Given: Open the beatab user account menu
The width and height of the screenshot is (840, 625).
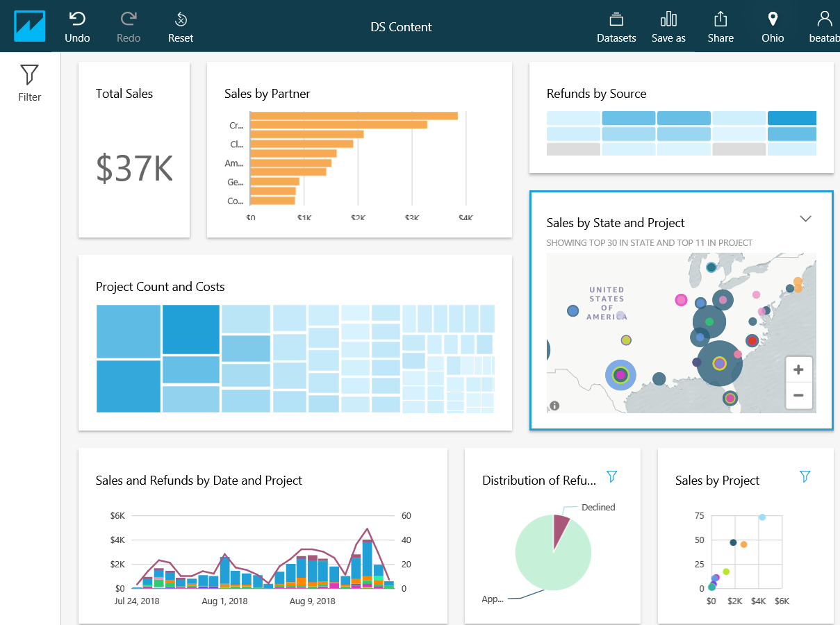Looking at the screenshot, I should click(823, 26).
